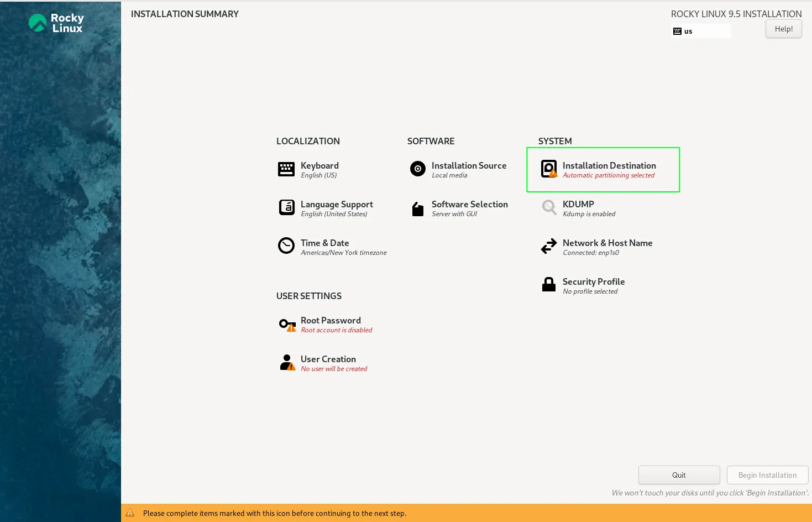Viewport: 812px width, 522px height.
Task: Click 'Connected: enp1s0' status text
Action: (591, 253)
